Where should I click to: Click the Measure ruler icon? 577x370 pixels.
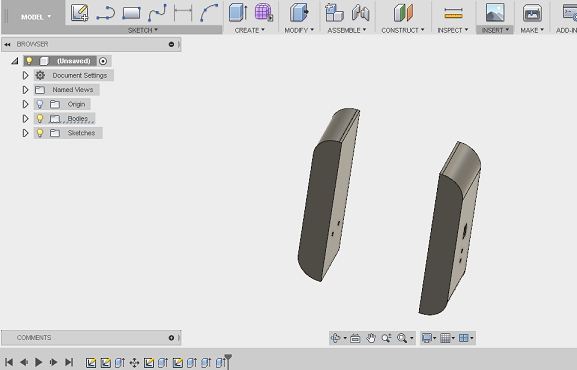coord(453,13)
